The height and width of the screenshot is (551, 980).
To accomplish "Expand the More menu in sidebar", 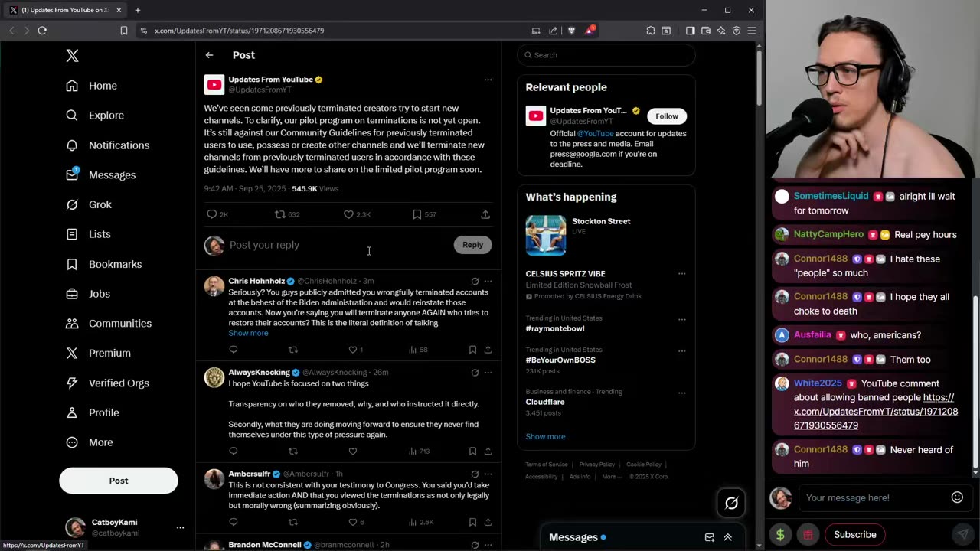I will point(90,442).
